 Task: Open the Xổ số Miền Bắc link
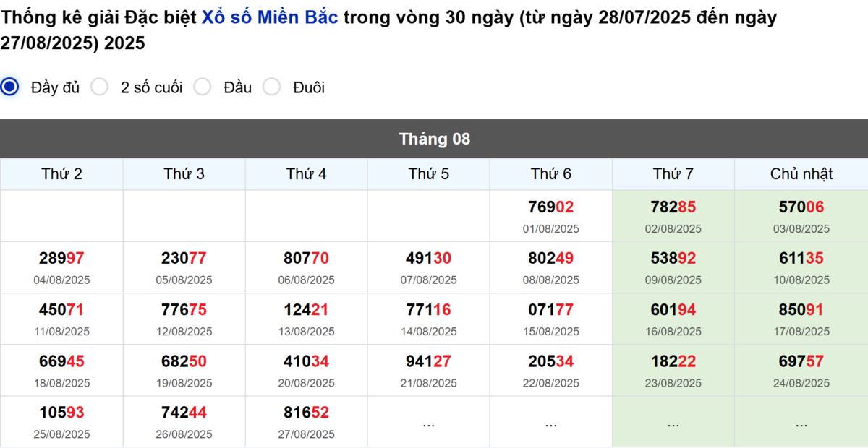point(270,18)
